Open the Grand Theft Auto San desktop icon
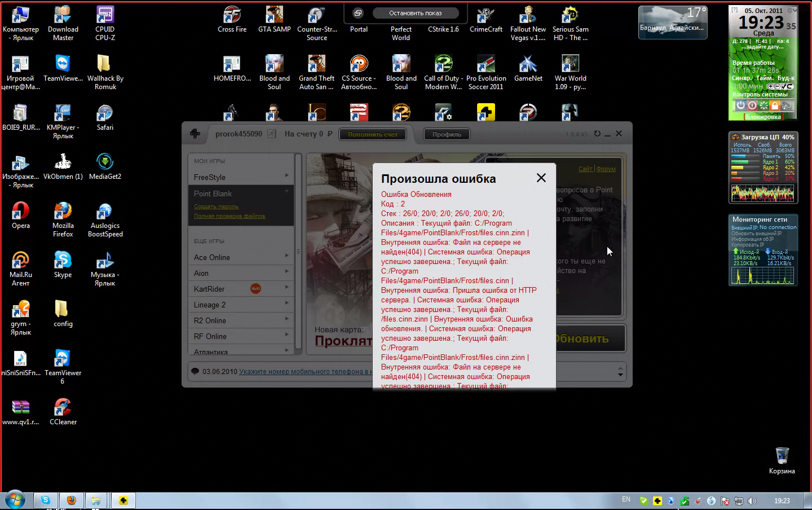The width and height of the screenshot is (812, 510). [316, 72]
